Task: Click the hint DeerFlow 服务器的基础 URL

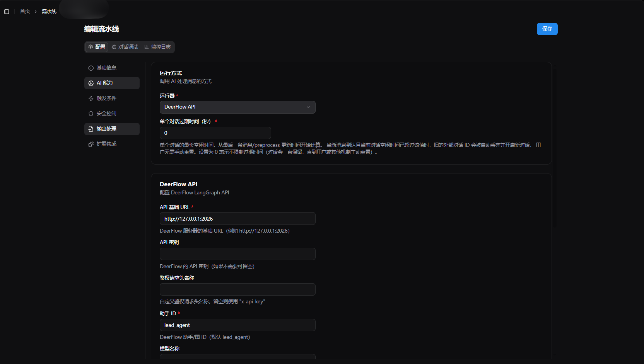Action: (x=225, y=231)
